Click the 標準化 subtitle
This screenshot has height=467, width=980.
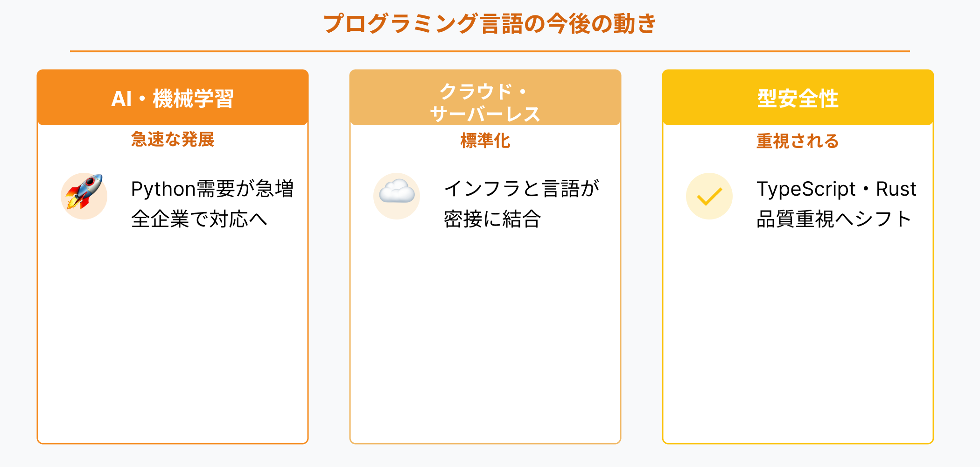pos(485,141)
